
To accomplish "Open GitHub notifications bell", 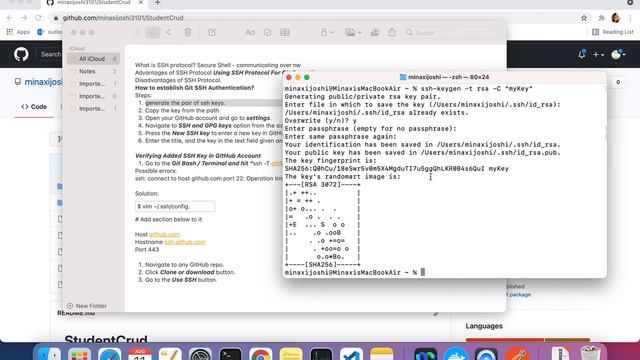I will pos(582,54).
